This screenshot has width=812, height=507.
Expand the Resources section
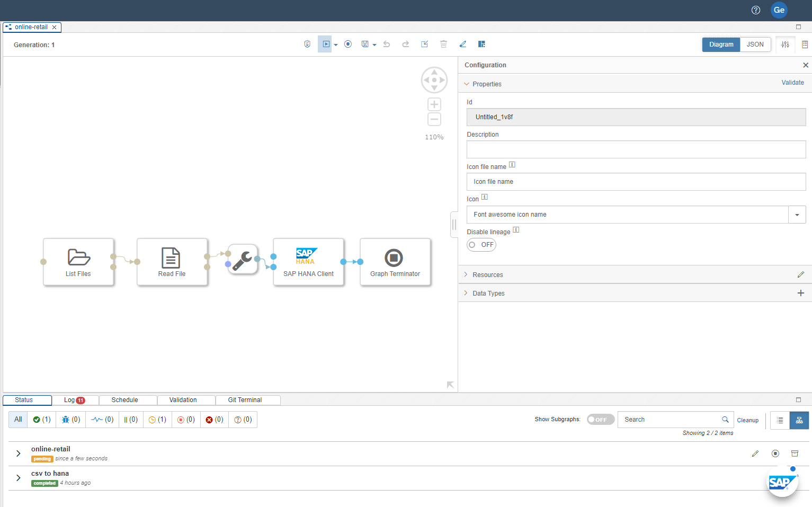tap(487, 275)
